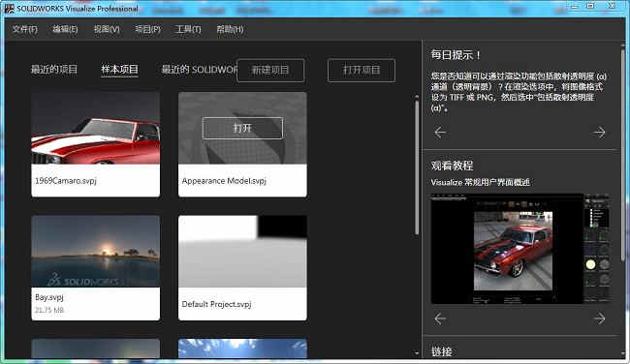Select the 样本项目 tab

click(120, 70)
